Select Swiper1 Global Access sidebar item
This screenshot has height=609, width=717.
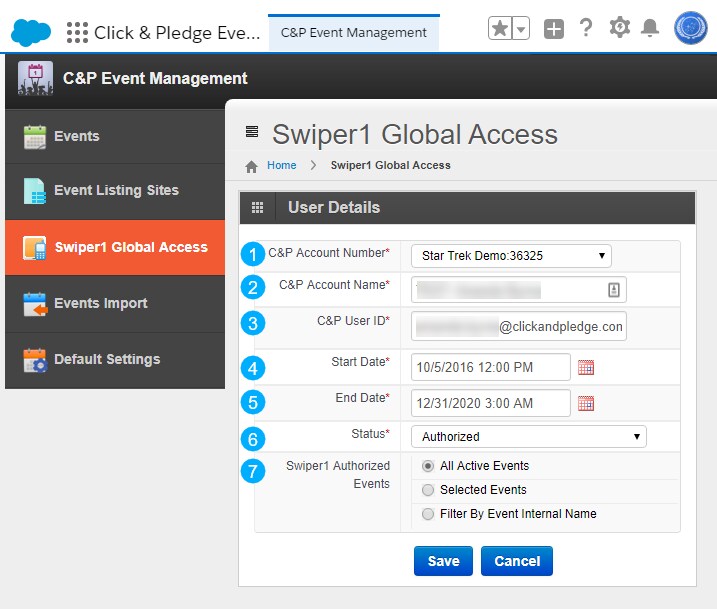pyautogui.click(x=115, y=247)
